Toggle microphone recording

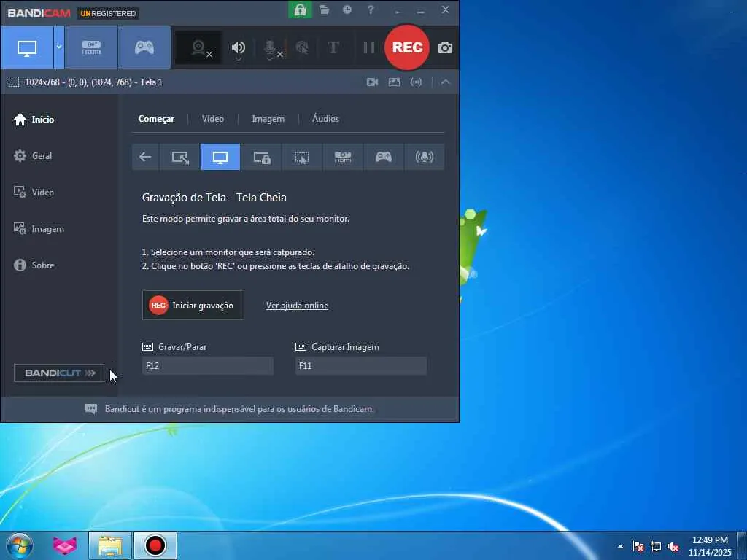tap(271, 49)
